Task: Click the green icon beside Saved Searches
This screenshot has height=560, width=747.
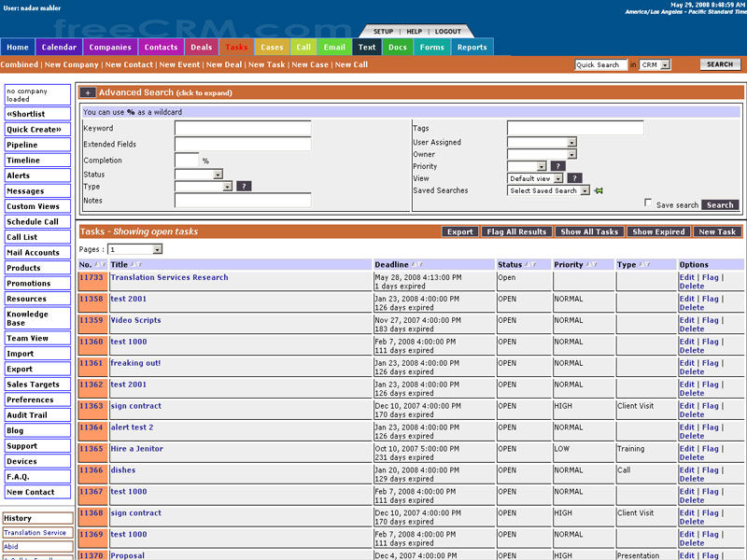Action: (x=599, y=190)
